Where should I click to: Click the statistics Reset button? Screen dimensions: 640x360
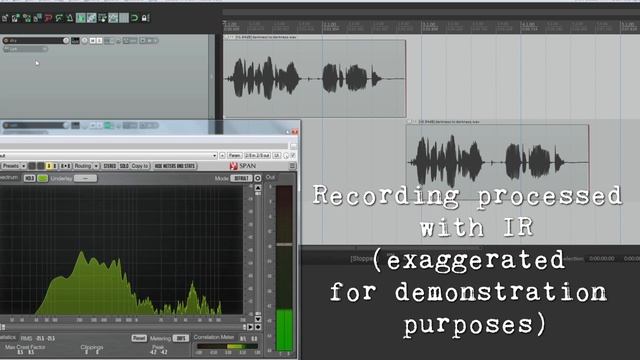click(x=139, y=338)
